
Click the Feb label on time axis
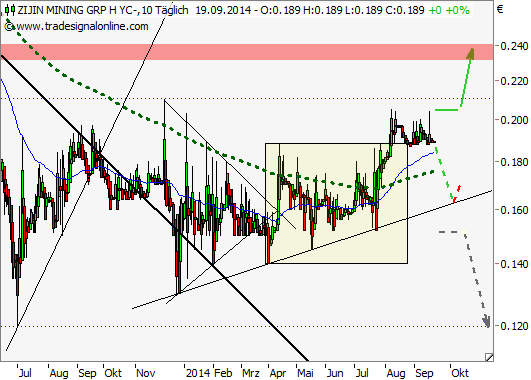[224, 373]
